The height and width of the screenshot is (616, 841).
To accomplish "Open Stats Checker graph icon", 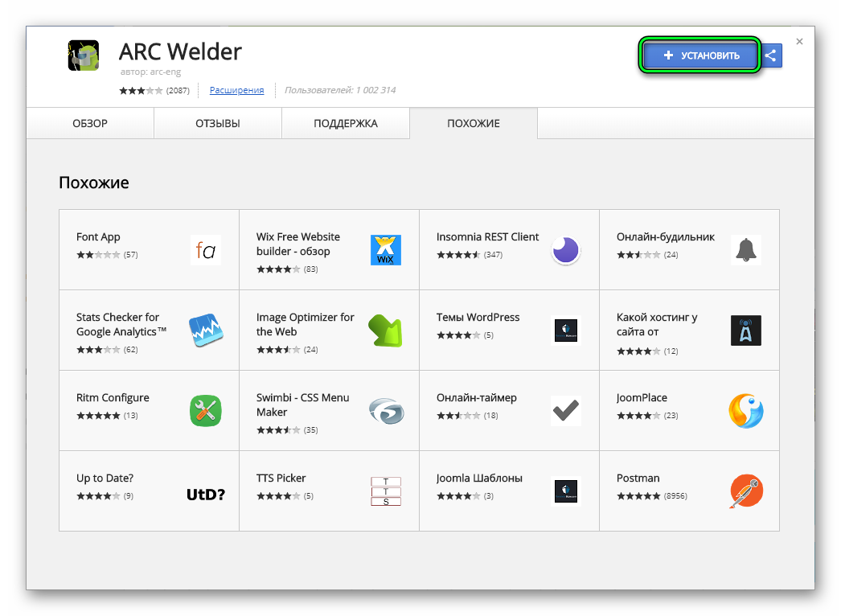I will tap(206, 331).
